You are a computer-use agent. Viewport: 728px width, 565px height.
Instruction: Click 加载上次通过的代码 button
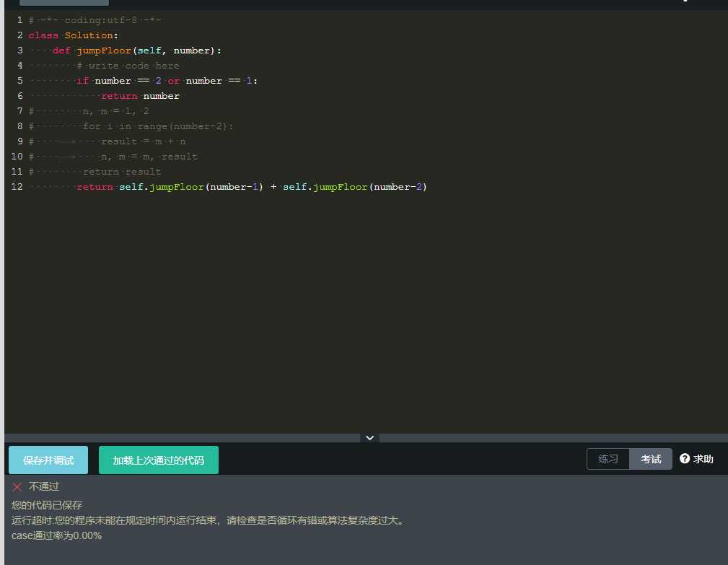[x=158, y=460]
